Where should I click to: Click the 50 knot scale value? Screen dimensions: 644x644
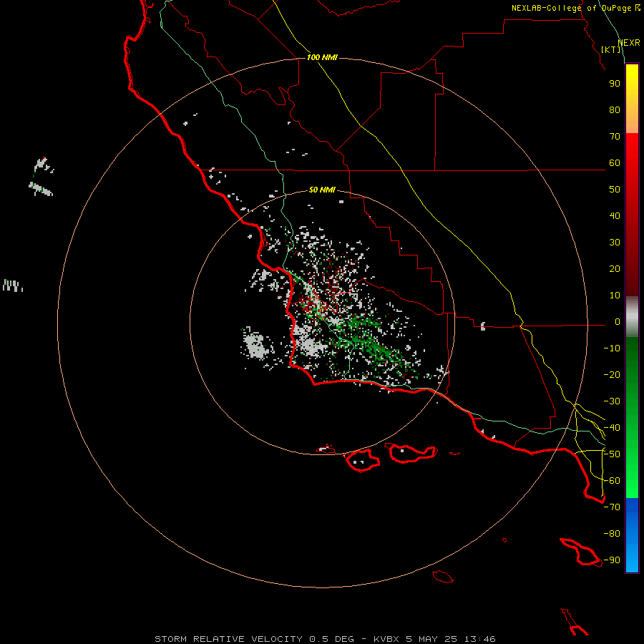tap(615, 190)
